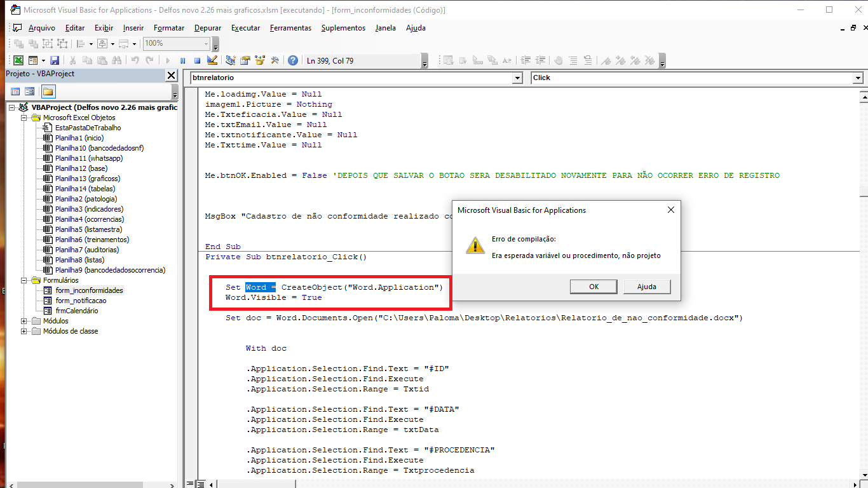Open the Align dropdown arrow
This screenshot has height=488, width=868.
click(x=91, y=44)
